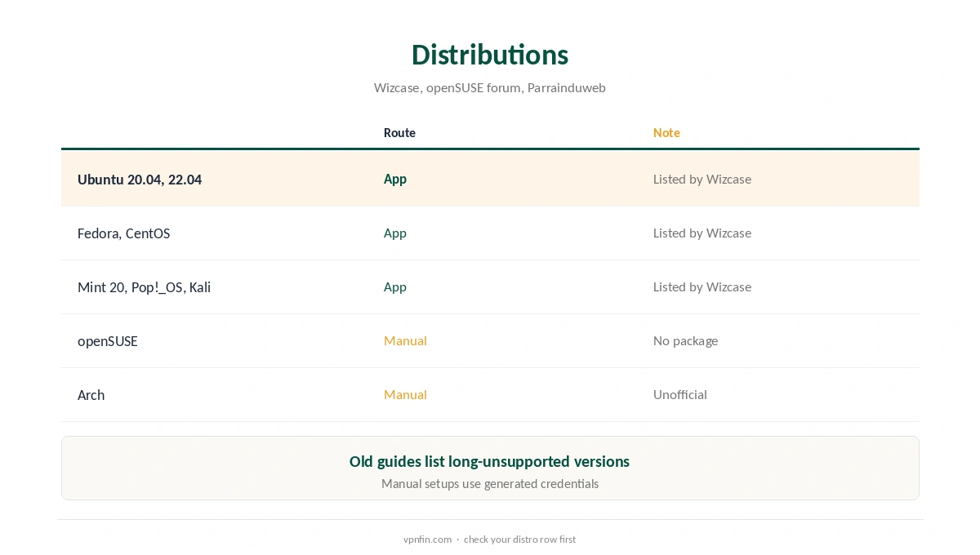Click Listed by Wizcase in Fedora row
The width and height of the screenshot is (980, 555).
702,233
